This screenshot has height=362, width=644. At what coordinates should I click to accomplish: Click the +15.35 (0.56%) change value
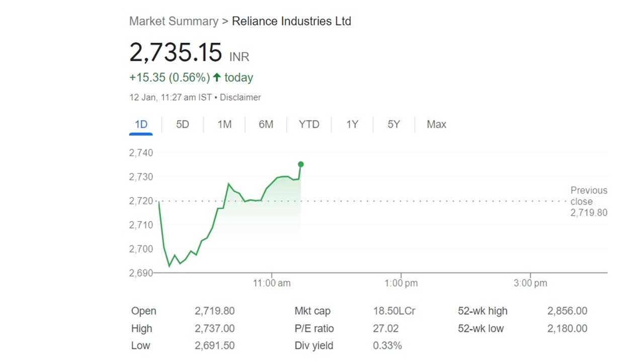(170, 77)
